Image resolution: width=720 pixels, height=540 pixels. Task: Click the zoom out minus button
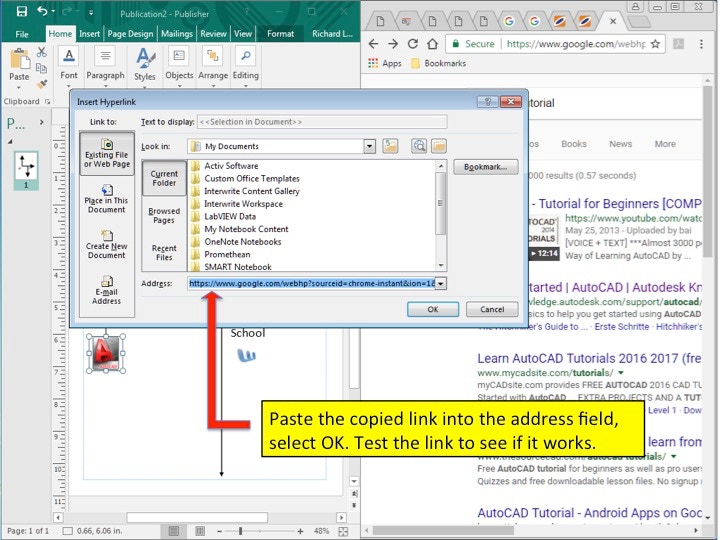coord(219,531)
